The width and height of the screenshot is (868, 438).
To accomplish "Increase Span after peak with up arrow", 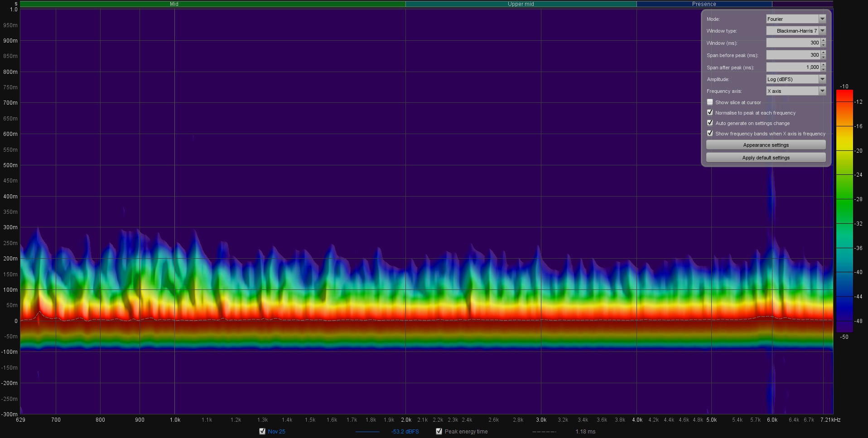I will click(x=823, y=65).
